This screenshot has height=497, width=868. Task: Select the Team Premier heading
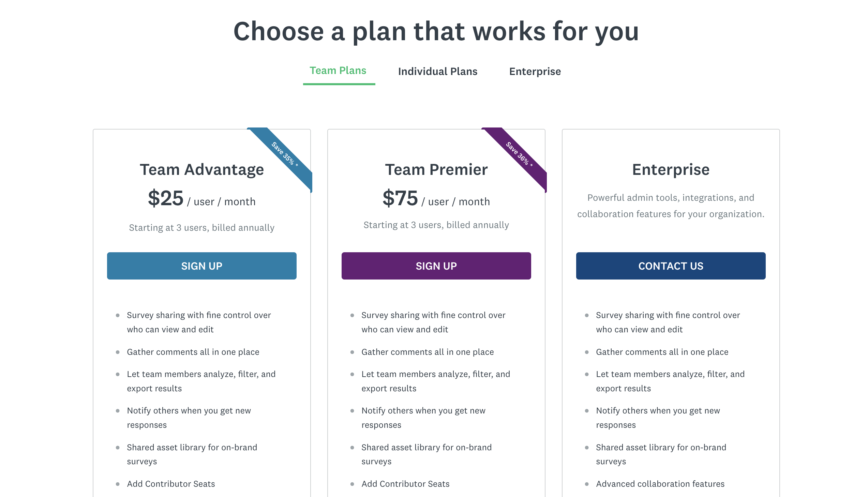click(436, 169)
